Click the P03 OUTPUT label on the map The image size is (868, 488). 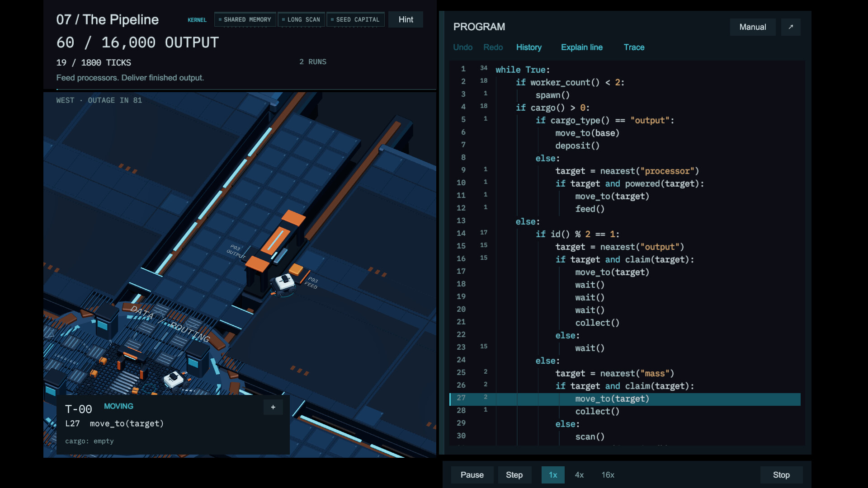pos(236,251)
